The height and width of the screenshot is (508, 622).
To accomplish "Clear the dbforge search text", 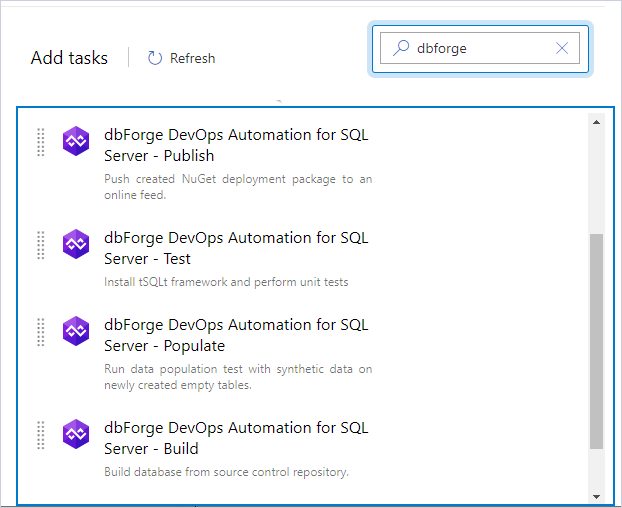I will pos(562,48).
